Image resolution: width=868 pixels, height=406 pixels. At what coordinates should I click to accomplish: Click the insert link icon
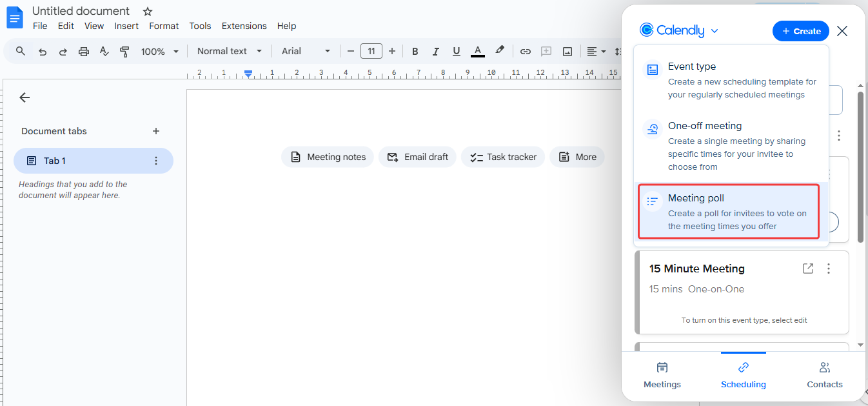[526, 52]
